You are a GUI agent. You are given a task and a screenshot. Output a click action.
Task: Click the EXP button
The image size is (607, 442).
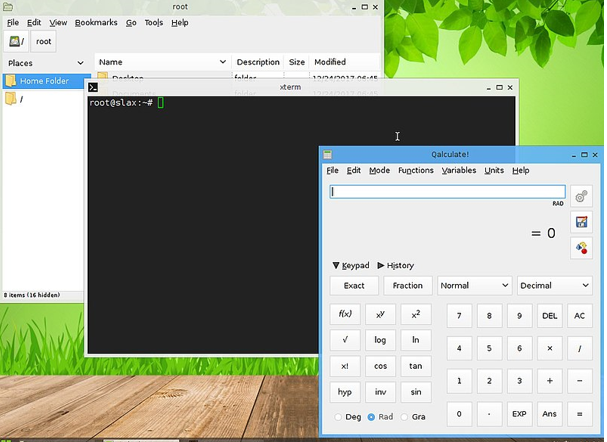point(519,414)
